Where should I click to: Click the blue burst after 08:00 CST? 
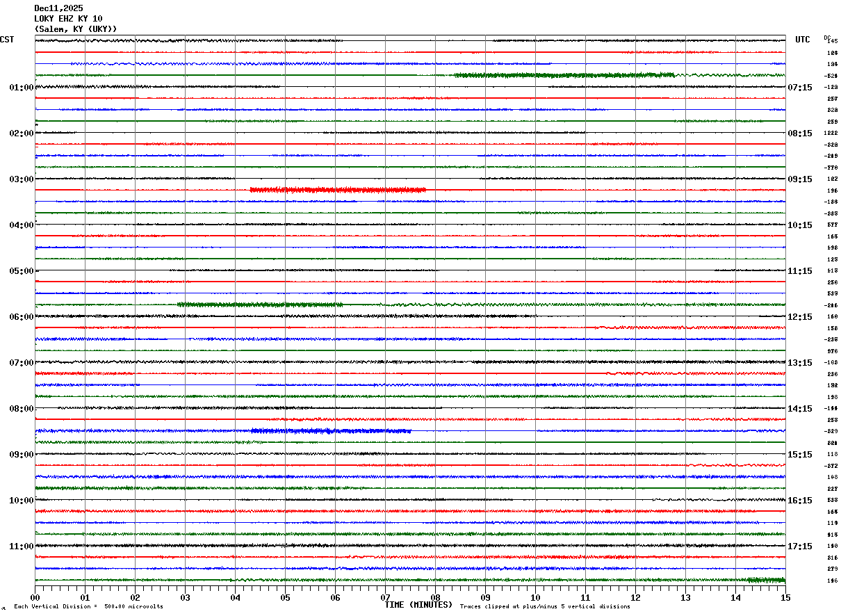click(331, 431)
